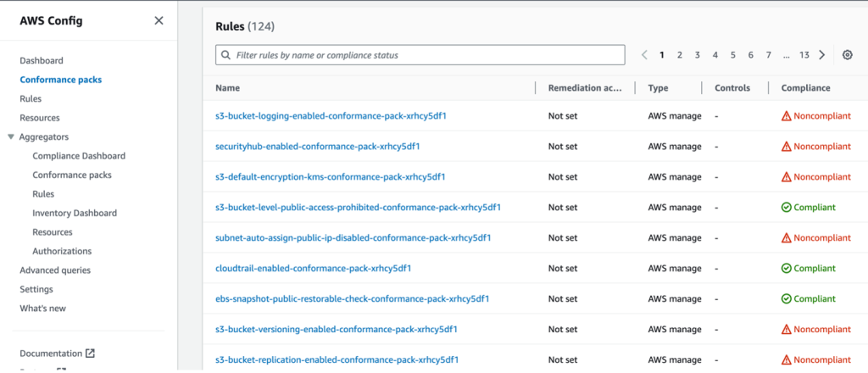Jump to page 13 in pagination
Image resolution: width=868 pixels, height=373 pixels.
point(804,55)
